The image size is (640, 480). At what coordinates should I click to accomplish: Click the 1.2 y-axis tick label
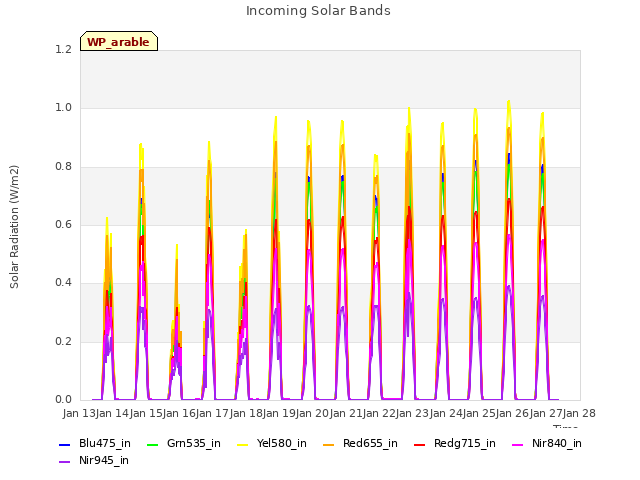coord(63,49)
